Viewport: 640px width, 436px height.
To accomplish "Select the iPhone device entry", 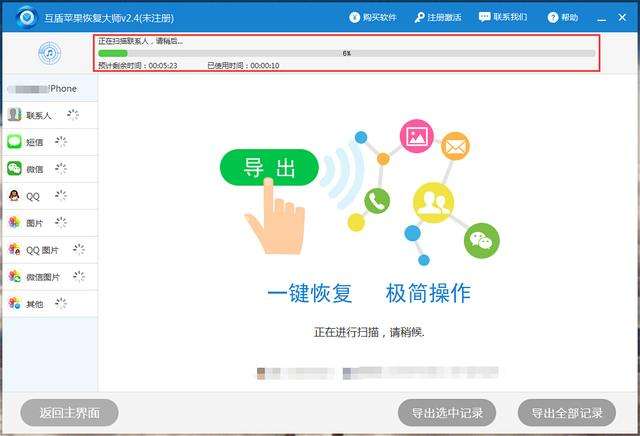I will click(50, 89).
